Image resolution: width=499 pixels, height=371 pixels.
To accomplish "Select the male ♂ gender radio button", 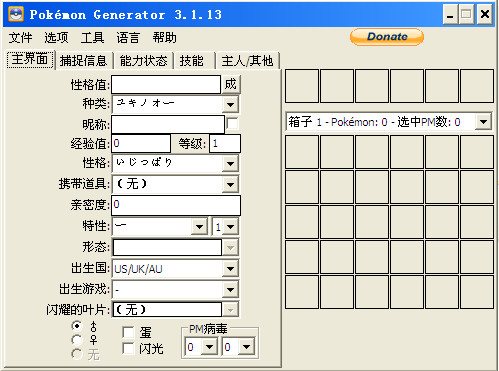I will (x=77, y=326).
